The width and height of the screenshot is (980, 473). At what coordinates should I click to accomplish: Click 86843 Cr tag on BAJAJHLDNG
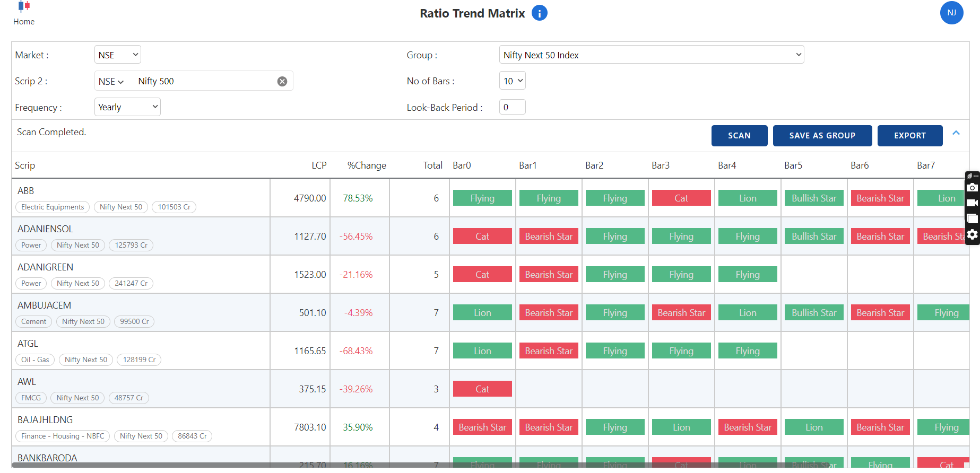pos(192,436)
